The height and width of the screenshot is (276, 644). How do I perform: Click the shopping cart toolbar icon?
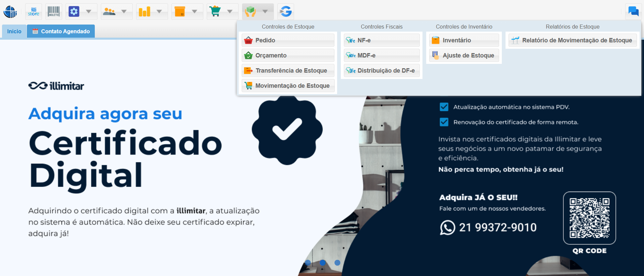coord(215,12)
